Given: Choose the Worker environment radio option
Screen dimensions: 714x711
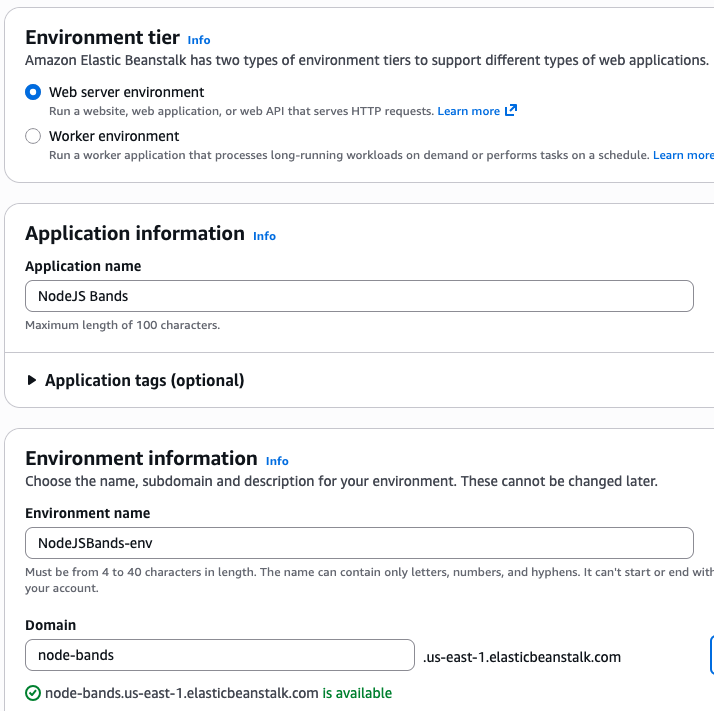Looking at the screenshot, I should pos(33,136).
